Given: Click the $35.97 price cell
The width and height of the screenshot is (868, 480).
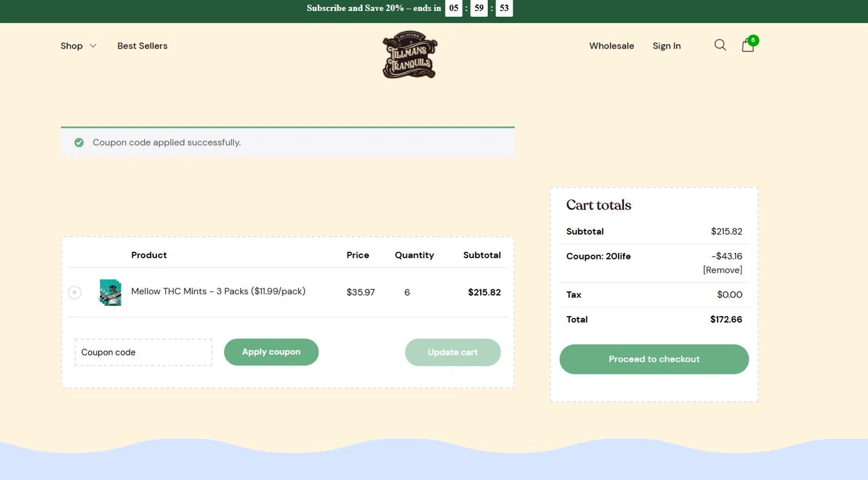Looking at the screenshot, I should tap(361, 292).
